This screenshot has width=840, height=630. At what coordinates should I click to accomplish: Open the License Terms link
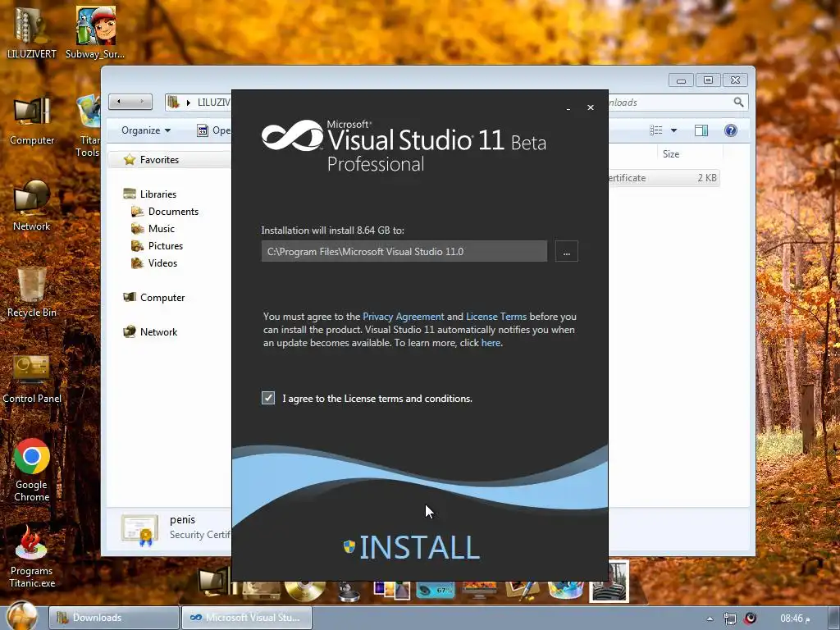pyautogui.click(x=496, y=317)
